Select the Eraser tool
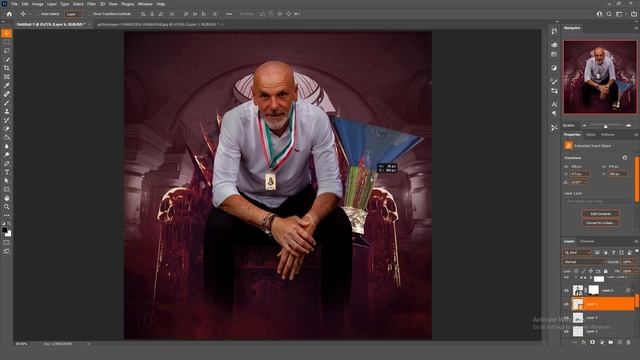640x360 pixels. point(7,129)
